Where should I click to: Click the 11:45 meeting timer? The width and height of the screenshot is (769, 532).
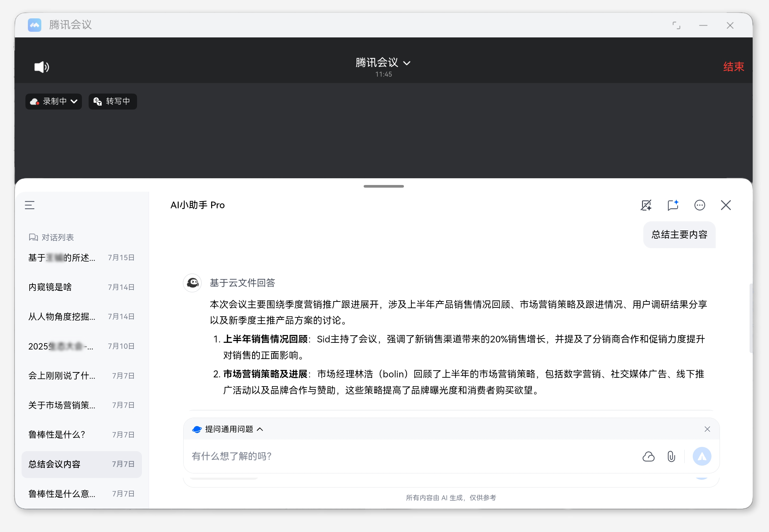coord(383,74)
